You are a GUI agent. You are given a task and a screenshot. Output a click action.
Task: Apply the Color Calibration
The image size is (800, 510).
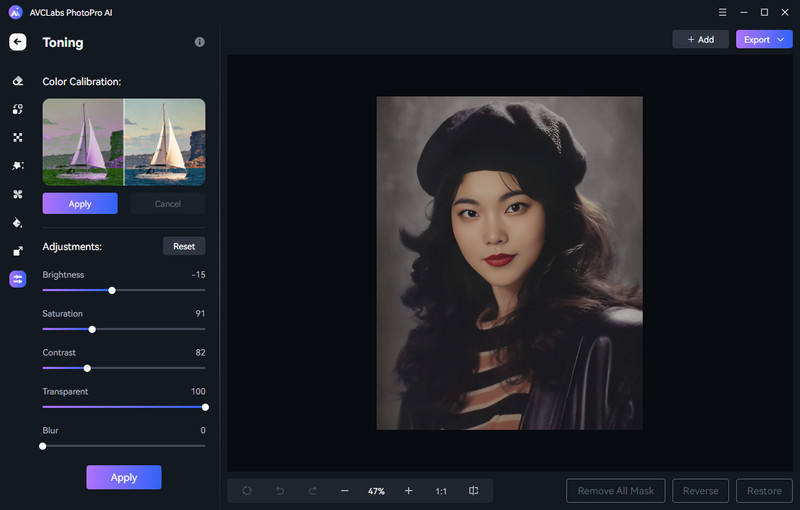coord(80,204)
